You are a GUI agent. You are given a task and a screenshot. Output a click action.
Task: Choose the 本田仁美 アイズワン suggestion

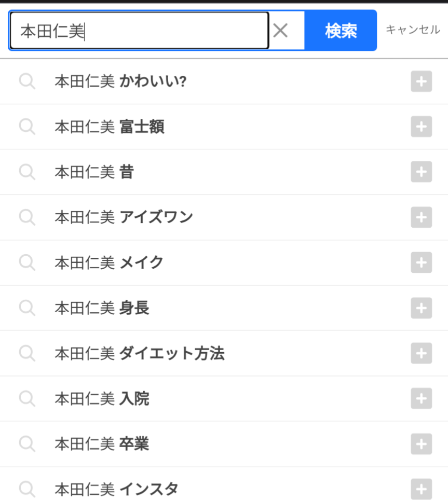(124, 217)
